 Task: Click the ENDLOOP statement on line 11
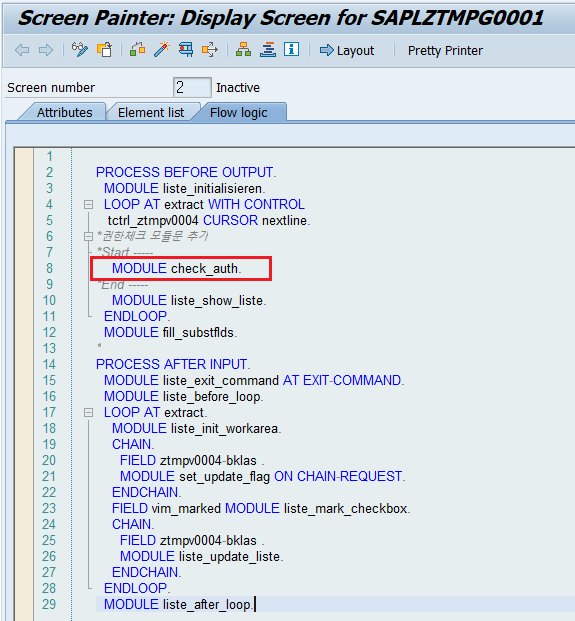point(137,316)
